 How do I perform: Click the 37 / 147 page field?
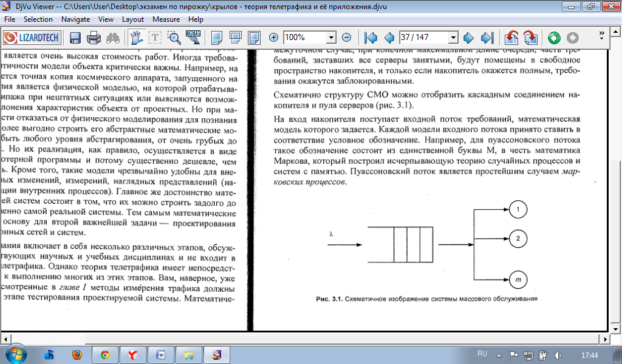coord(423,38)
